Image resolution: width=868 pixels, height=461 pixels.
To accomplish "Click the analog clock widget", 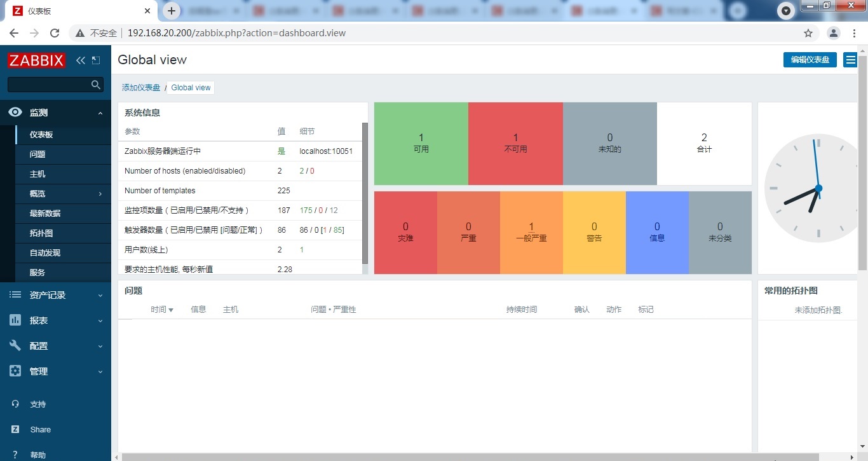I will click(811, 188).
